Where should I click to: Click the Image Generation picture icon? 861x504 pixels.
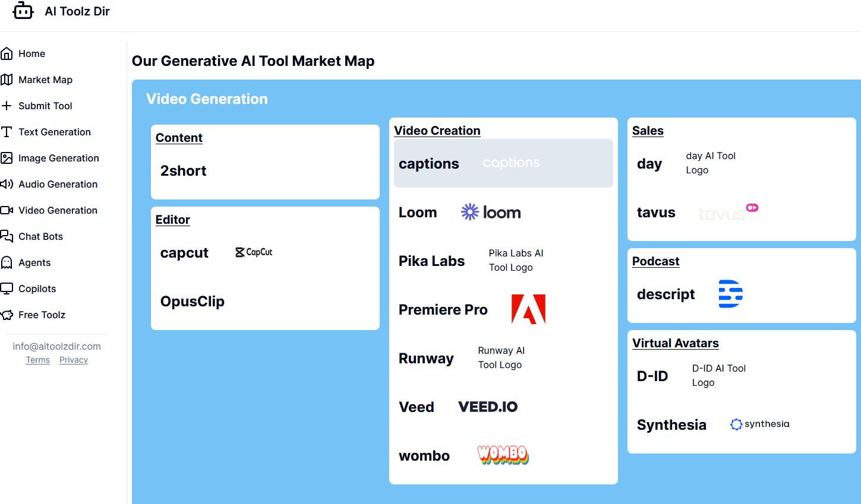(x=7, y=158)
